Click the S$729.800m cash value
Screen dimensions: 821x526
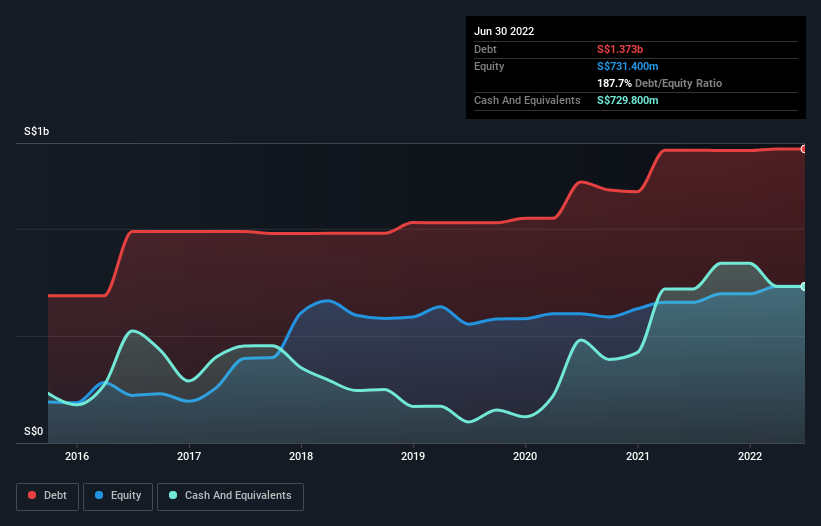point(627,100)
